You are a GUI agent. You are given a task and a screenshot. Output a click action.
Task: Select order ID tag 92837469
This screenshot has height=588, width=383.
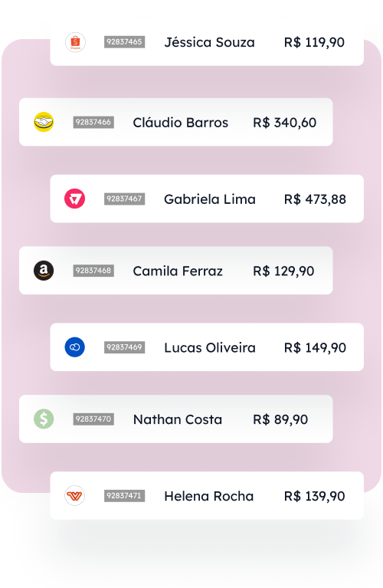pos(124,347)
